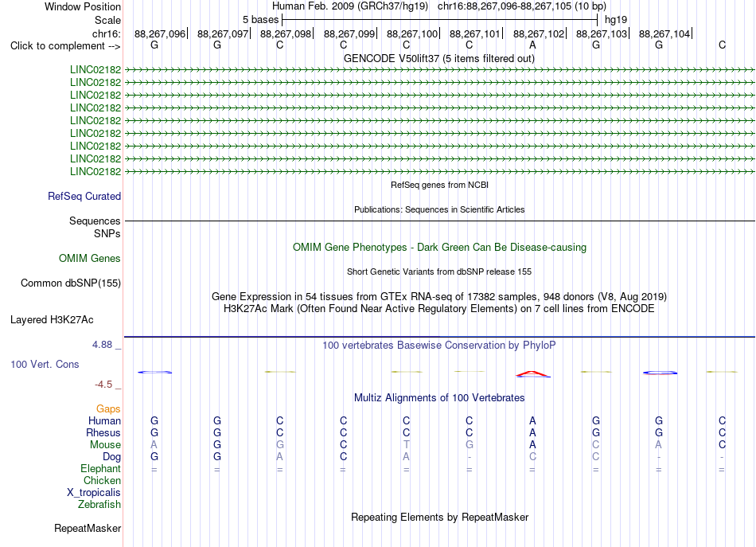Select the Dog alignment row label
Viewport: 756px width, 547px height.
111,457
